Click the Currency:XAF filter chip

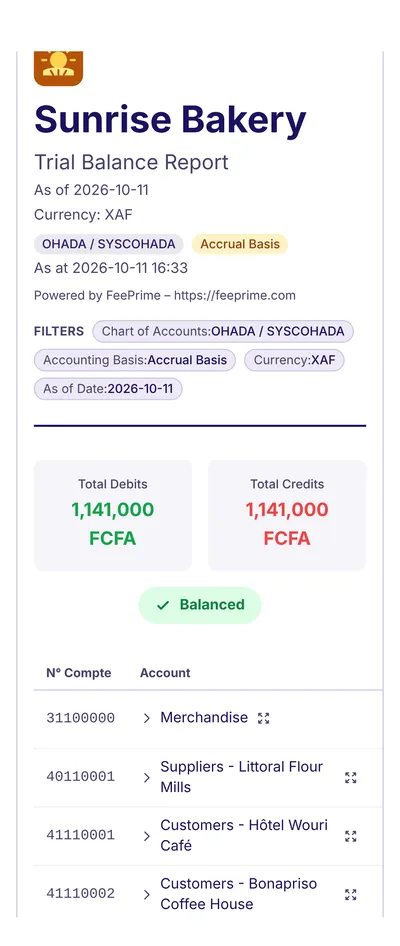click(x=294, y=360)
